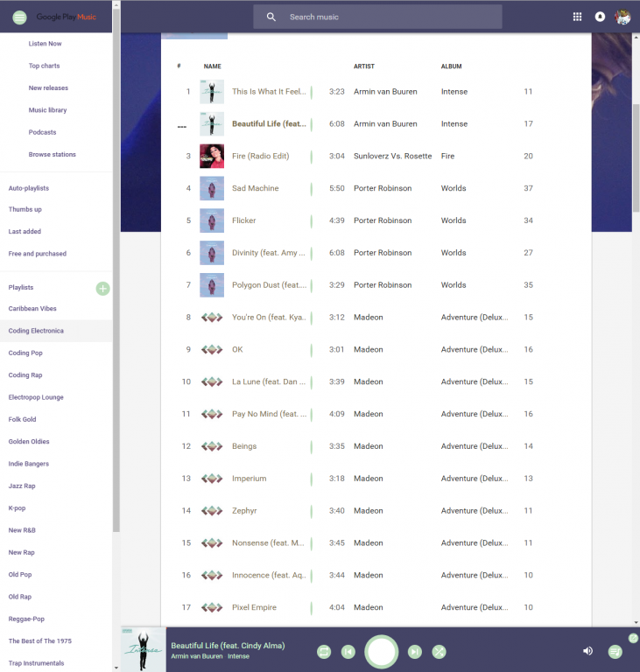
Task: Open Browse stations
Action: click(53, 154)
